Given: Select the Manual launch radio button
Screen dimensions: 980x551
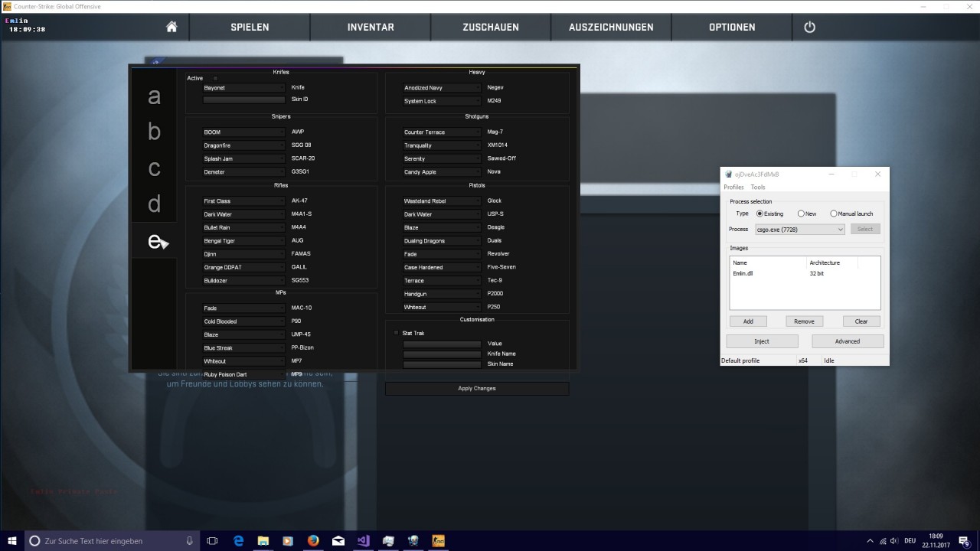Looking at the screenshot, I should tap(851, 214).
